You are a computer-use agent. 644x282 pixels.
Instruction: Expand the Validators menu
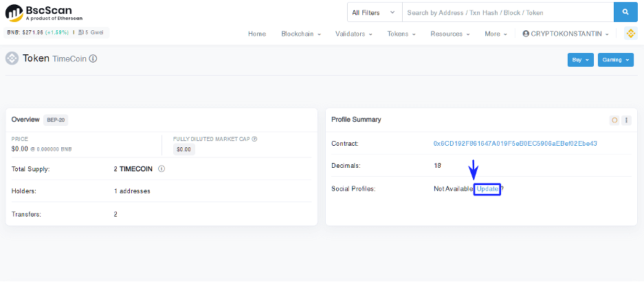point(354,34)
